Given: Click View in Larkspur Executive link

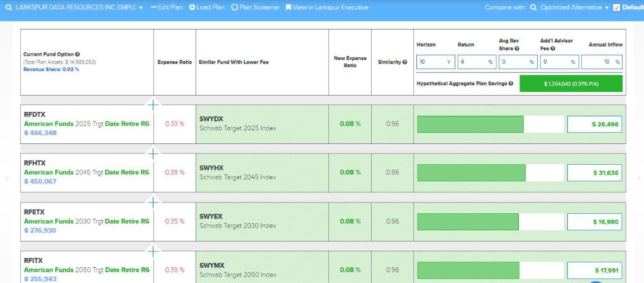Looking at the screenshot, I should point(327,8).
